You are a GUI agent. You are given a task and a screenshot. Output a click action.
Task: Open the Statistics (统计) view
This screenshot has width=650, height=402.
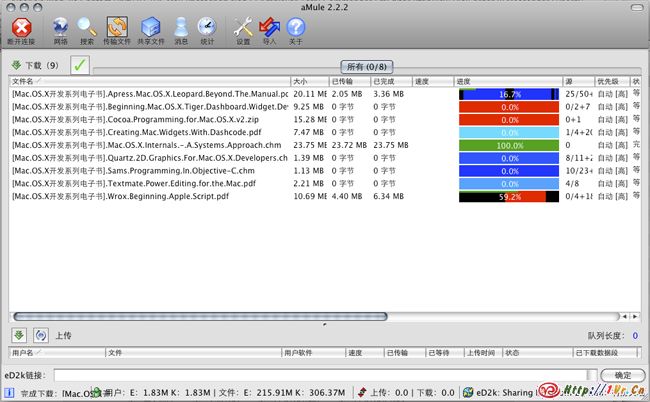pyautogui.click(x=207, y=28)
